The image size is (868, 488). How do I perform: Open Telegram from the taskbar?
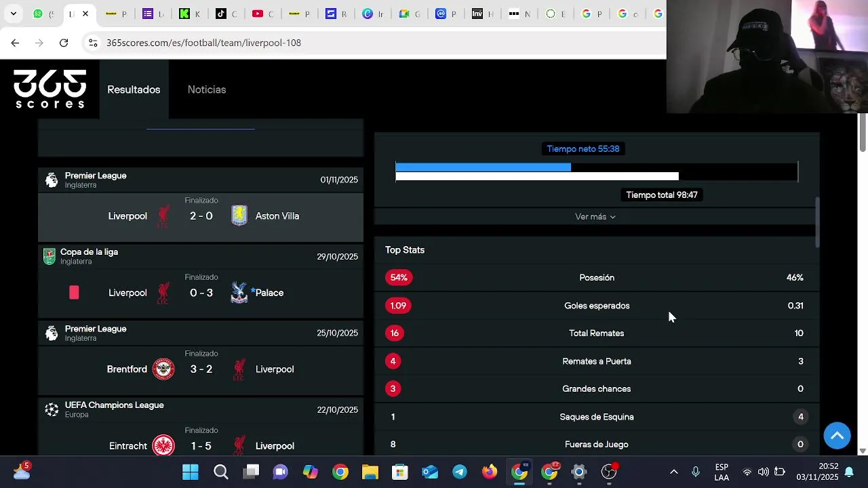[x=460, y=472]
